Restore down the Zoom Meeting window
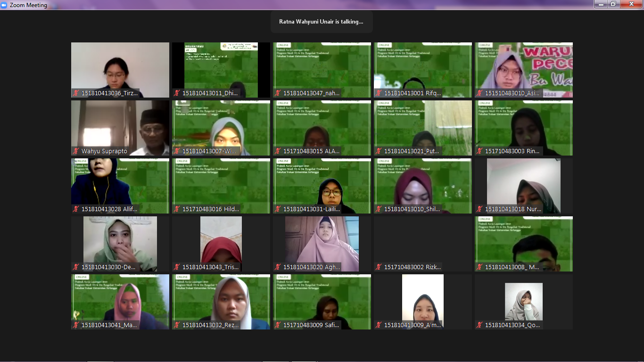This screenshot has height=362, width=644. pyautogui.click(x=613, y=4)
